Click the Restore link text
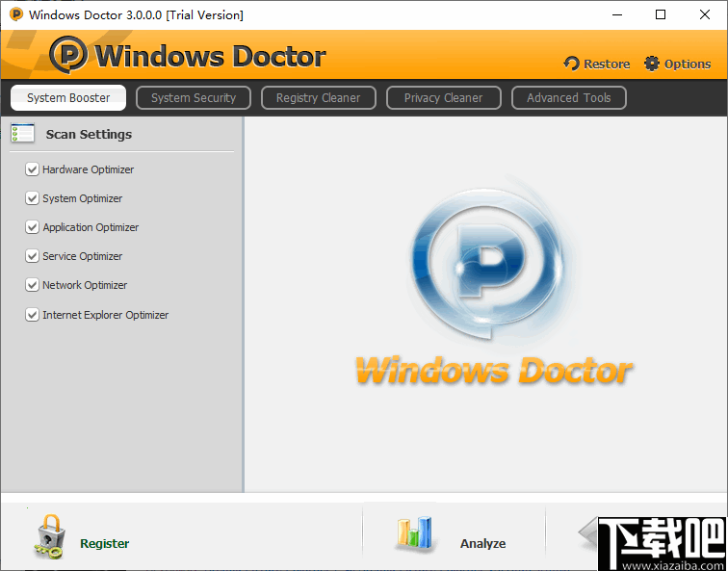The width and height of the screenshot is (728, 571). click(607, 65)
